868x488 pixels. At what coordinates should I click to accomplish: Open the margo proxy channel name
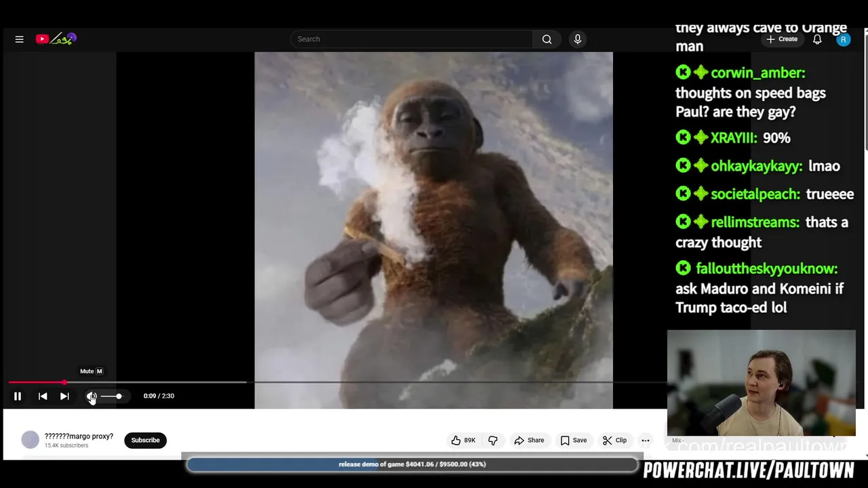click(79, 436)
